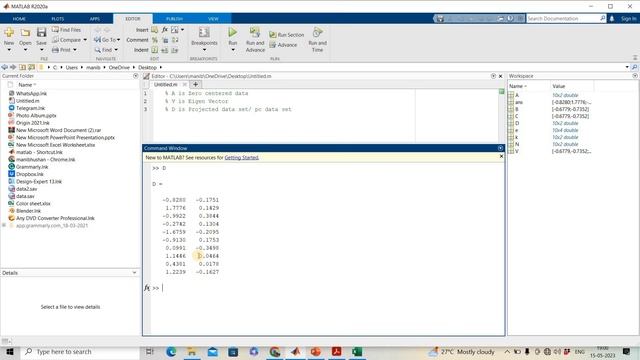
Task: Click the Find Files button
Action: (x=67, y=30)
